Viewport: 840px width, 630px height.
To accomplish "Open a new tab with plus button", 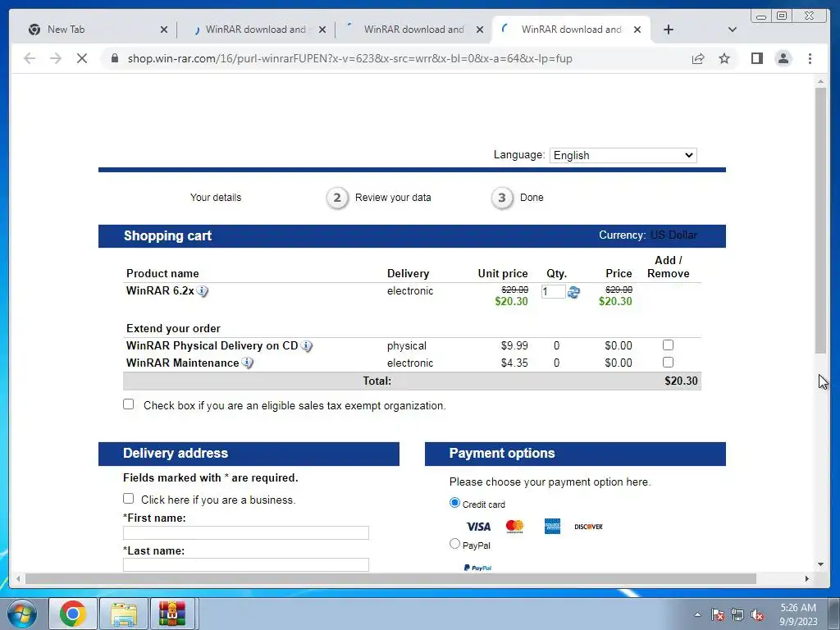I will 668,30.
